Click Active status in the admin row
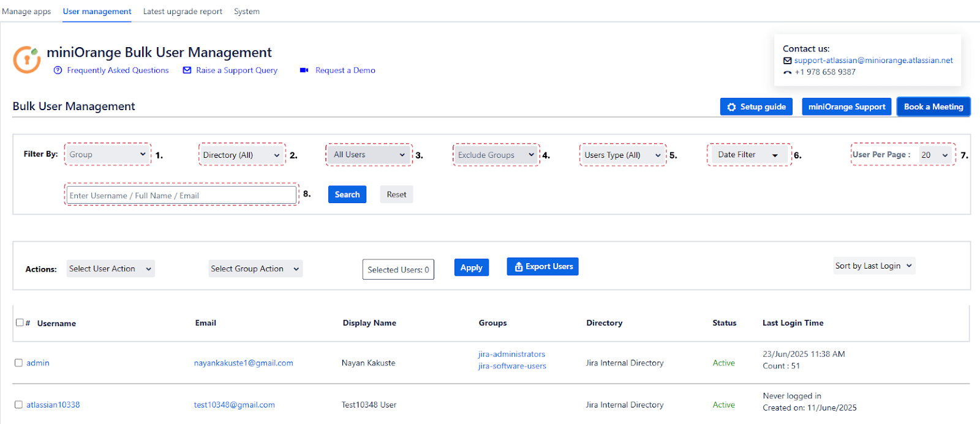Viewport: 980px width, 424px height. pyautogui.click(x=724, y=363)
